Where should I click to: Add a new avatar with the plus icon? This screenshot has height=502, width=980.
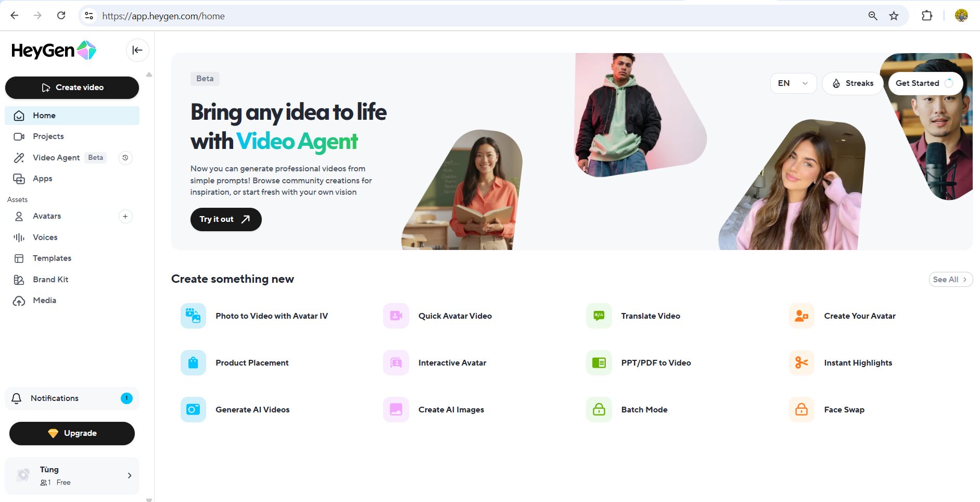pos(125,216)
